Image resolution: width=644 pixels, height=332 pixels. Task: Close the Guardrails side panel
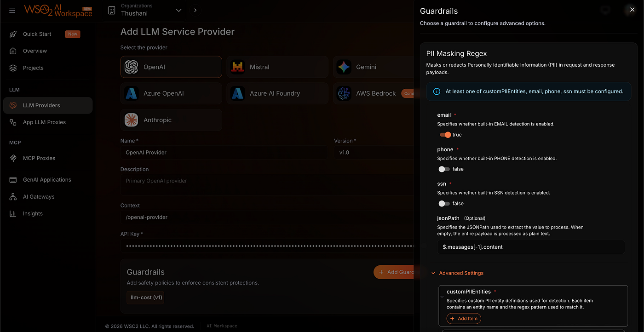[x=632, y=10]
